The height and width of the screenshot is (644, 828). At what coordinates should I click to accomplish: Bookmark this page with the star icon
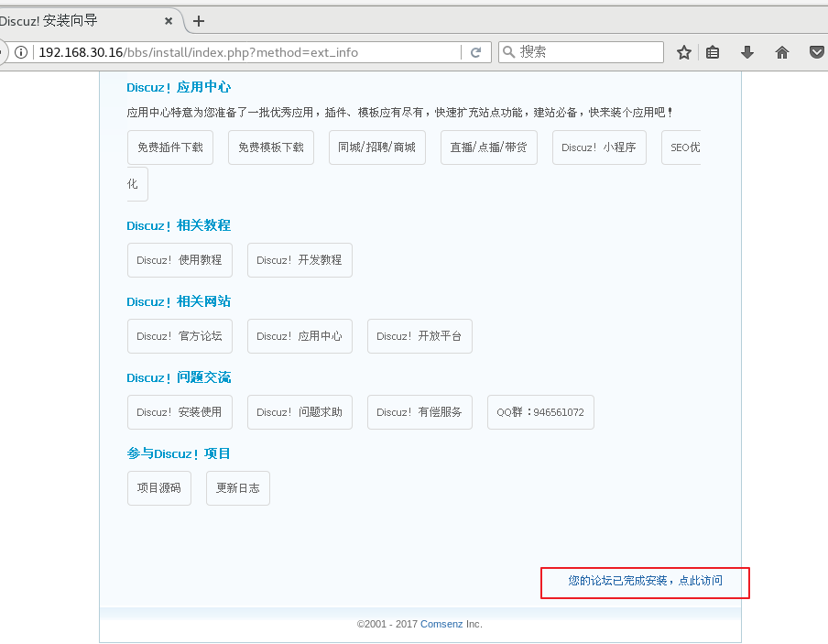pos(684,52)
